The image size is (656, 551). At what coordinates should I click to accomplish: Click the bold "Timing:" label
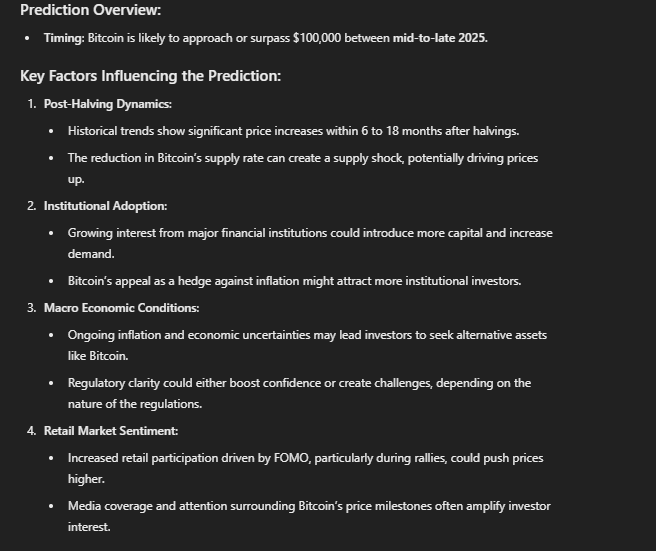pos(64,38)
